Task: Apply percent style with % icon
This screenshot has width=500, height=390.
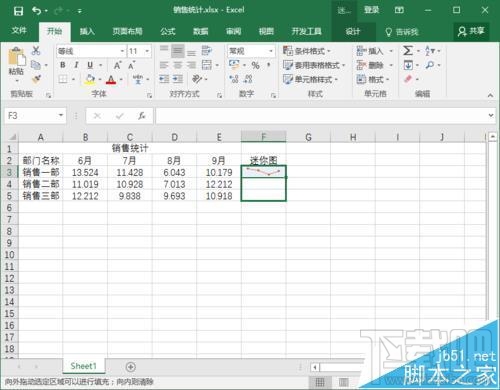Action: pos(256,65)
